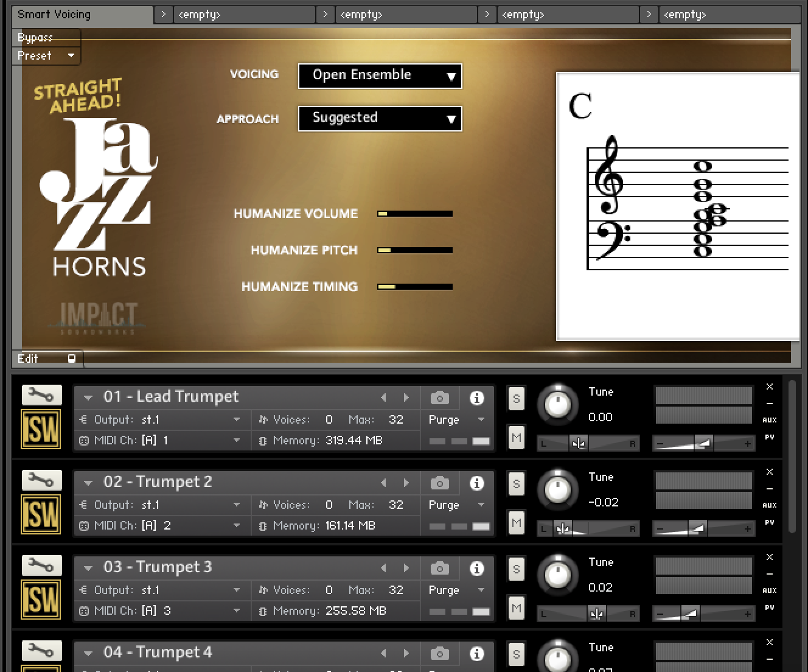Click the ISW logo icon beside Lead Trumpet

coord(40,429)
